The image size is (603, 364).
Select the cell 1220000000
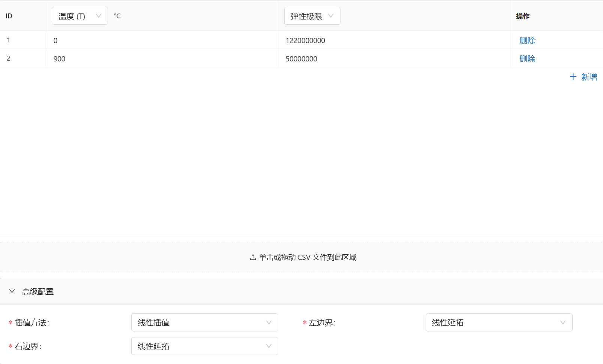tap(394, 40)
